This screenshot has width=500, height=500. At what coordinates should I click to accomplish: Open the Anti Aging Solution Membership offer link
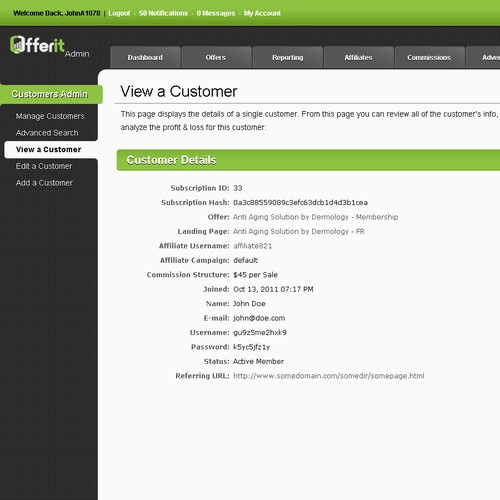[x=315, y=217]
